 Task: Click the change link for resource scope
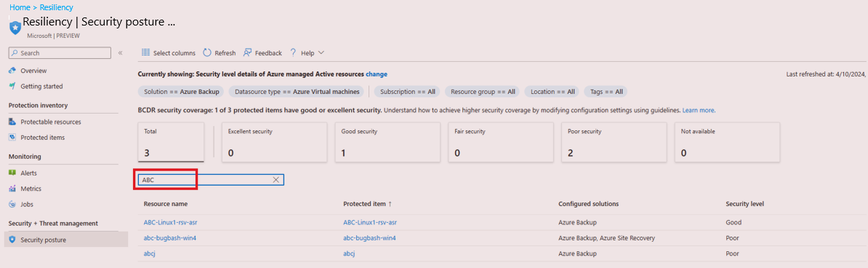[x=377, y=74]
